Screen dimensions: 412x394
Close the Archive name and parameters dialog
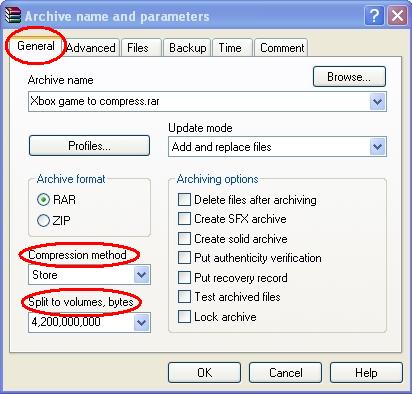pos(397,15)
